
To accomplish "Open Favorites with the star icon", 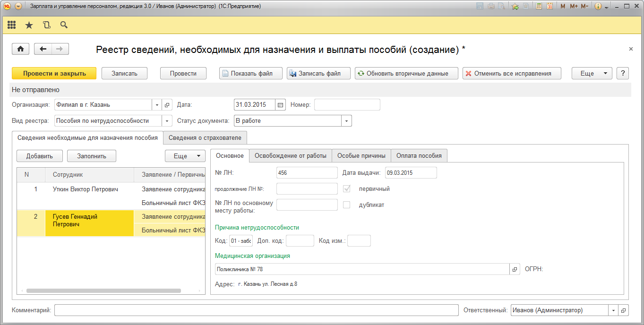I will coord(29,25).
